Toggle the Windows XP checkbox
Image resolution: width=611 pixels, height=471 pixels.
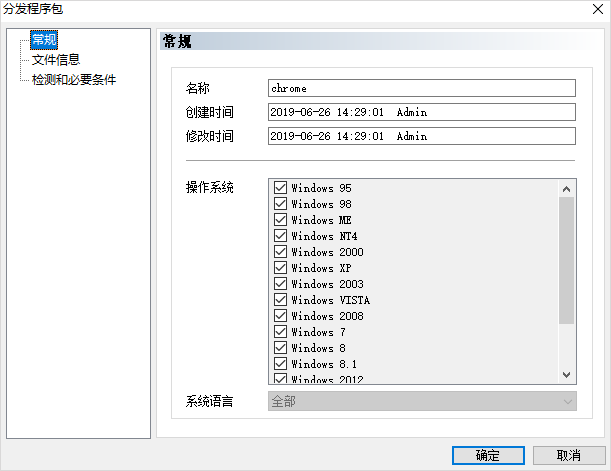280,268
